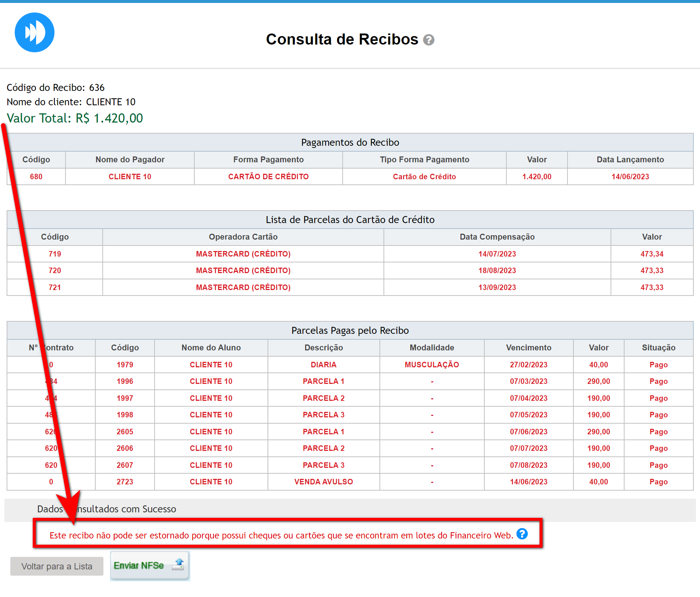The height and width of the screenshot is (597, 700).
Task: Click Data Lançamento value 14/06/2023
Action: tap(630, 177)
